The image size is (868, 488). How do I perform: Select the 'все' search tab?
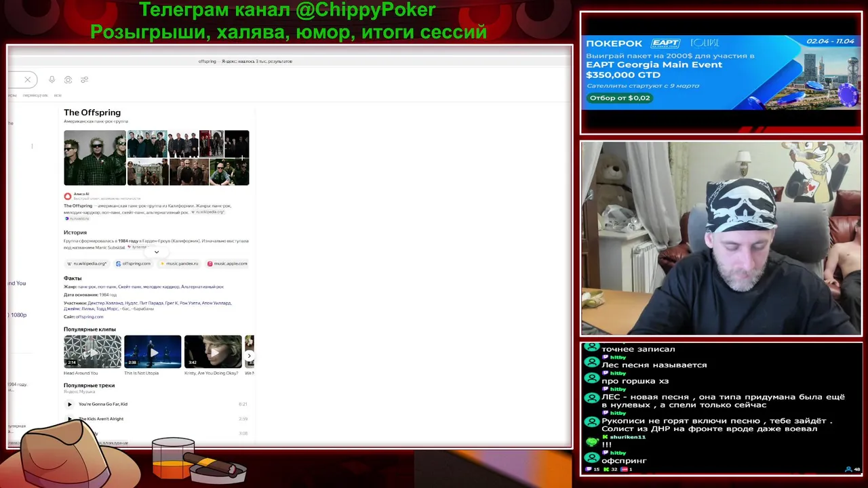[x=58, y=96]
